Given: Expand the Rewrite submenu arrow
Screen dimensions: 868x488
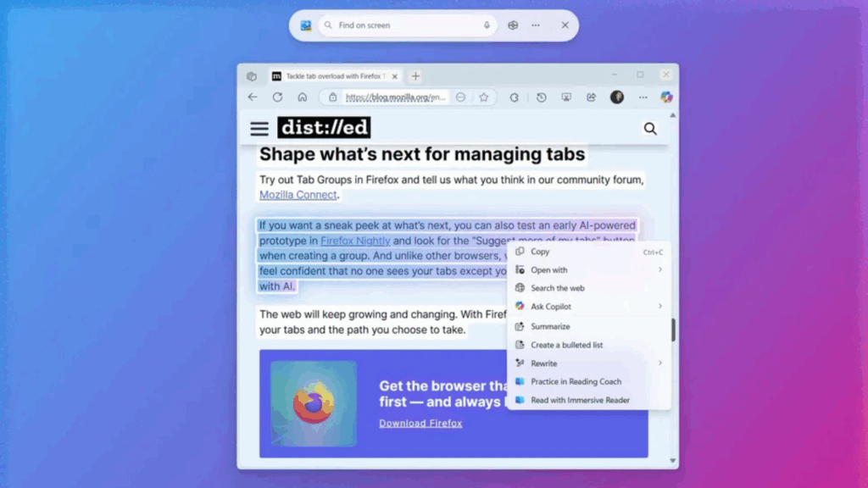Looking at the screenshot, I should [x=659, y=363].
